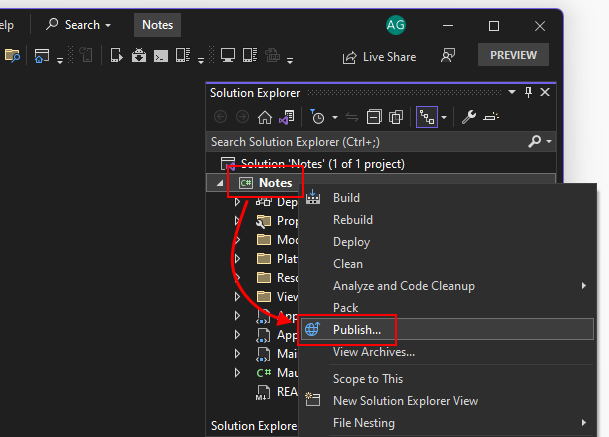Click Publish... in the context menu
The image size is (609, 437).
click(x=447, y=329)
